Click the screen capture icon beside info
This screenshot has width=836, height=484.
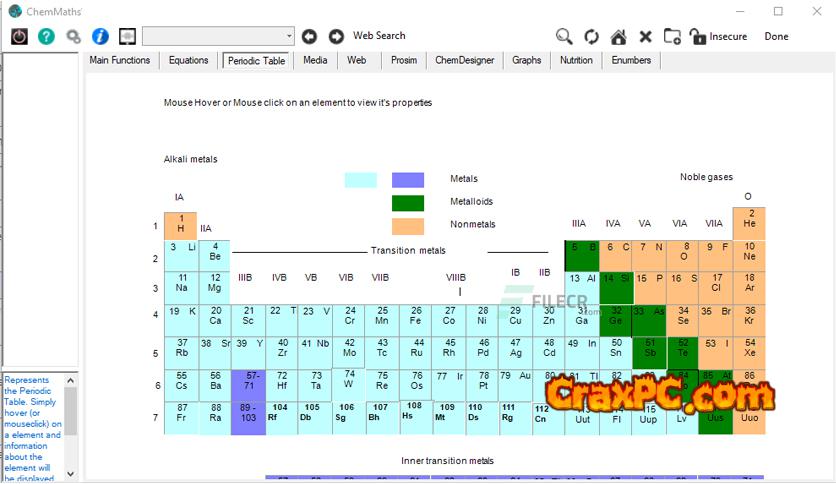127,36
